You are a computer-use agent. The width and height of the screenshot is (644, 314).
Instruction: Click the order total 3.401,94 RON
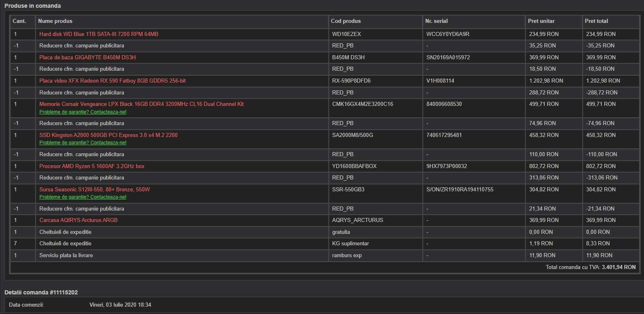tap(619, 267)
